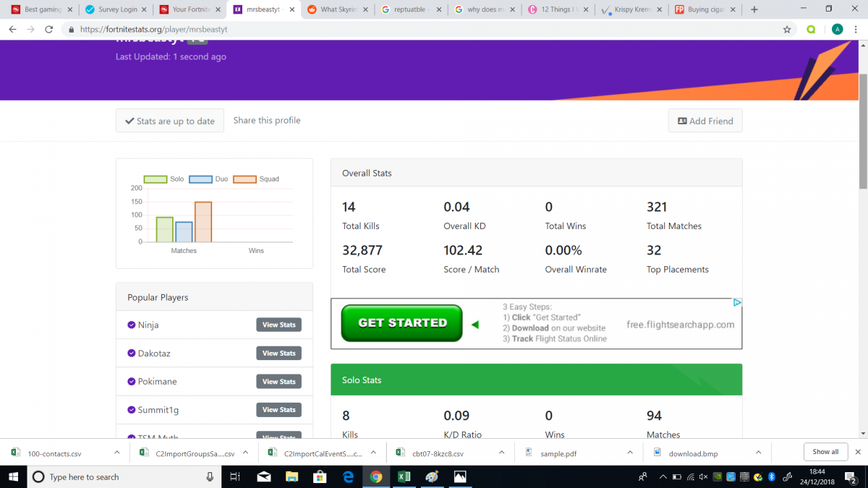The width and height of the screenshot is (868, 488).
Task: View stats for Summit1g
Action: point(278,409)
